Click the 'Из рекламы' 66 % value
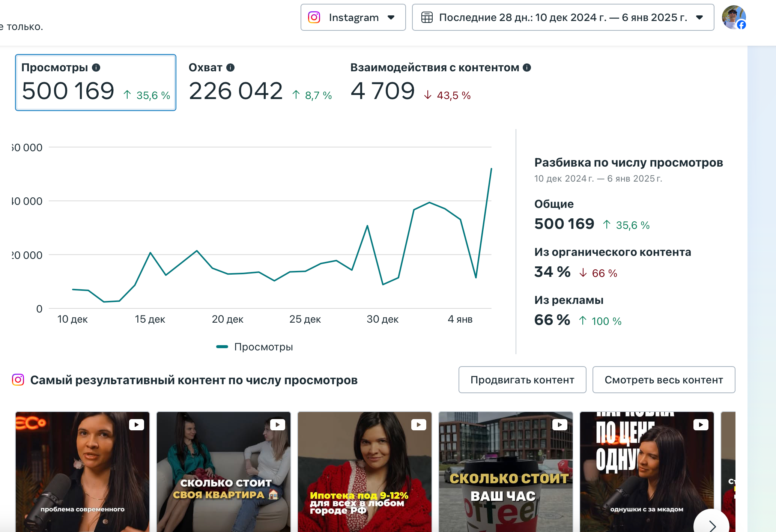The image size is (776, 532). (552, 320)
